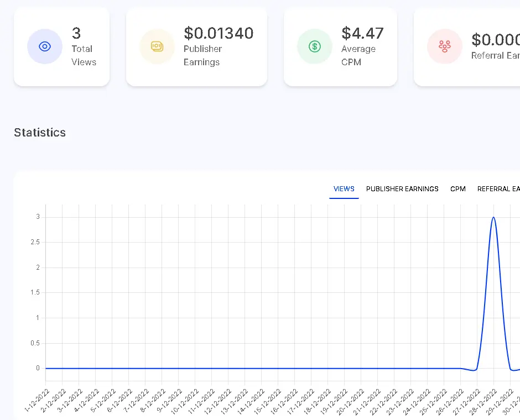Screen dimensions: 520x420
Task: Click the Statistics section heading
Action: point(40,133)
